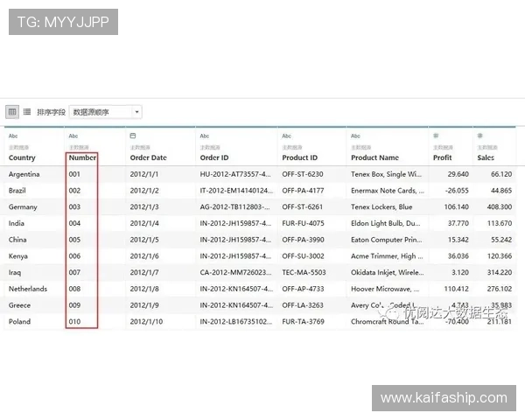Select the Product Name column header
The width and height of the screenshot is (525, 420).
tap(375, 157)
